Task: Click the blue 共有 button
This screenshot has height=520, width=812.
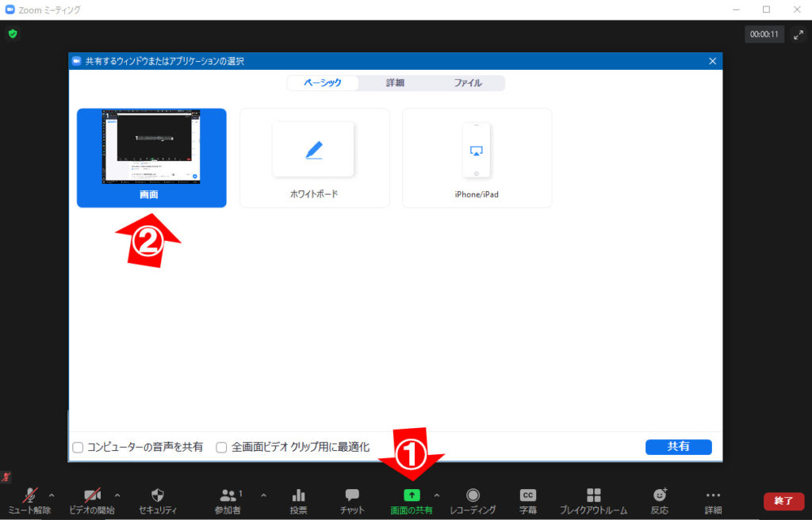Action: pos(678,447)
